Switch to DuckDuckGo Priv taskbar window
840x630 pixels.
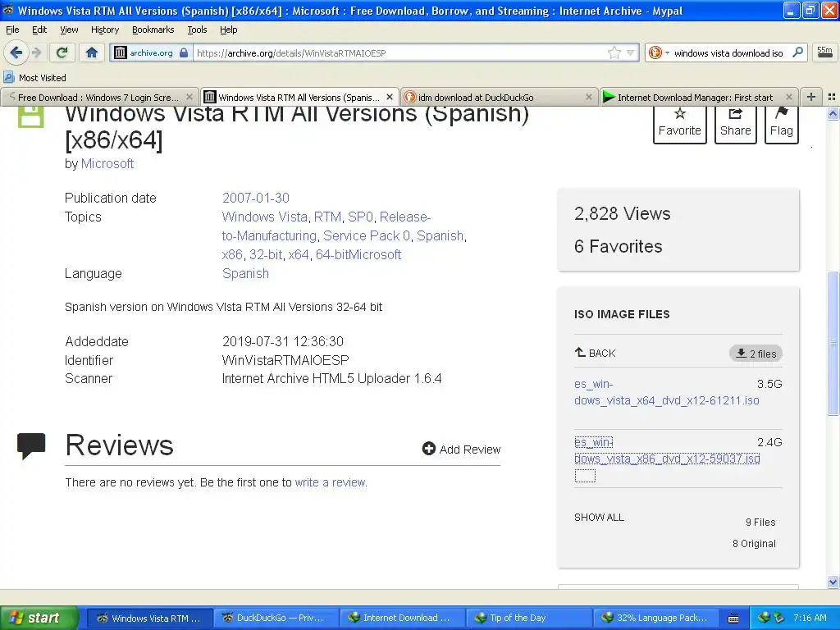point(276,618)
